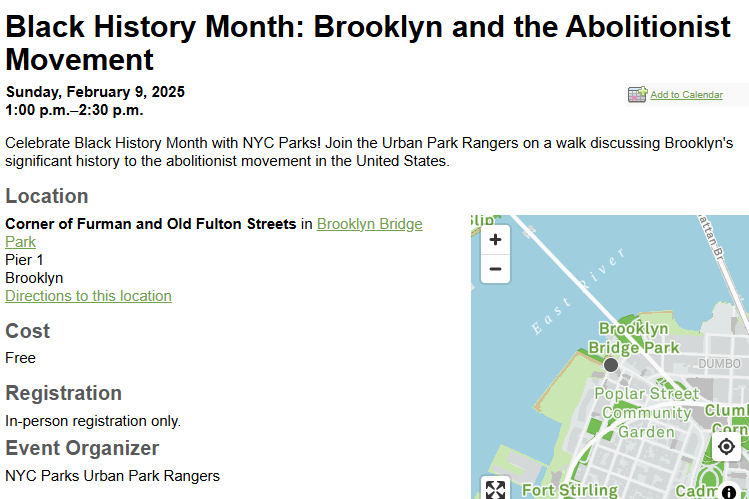Click the fullscreen expand icon on map
The width and height of the screenshot is (749, 499).
point(495,488)
